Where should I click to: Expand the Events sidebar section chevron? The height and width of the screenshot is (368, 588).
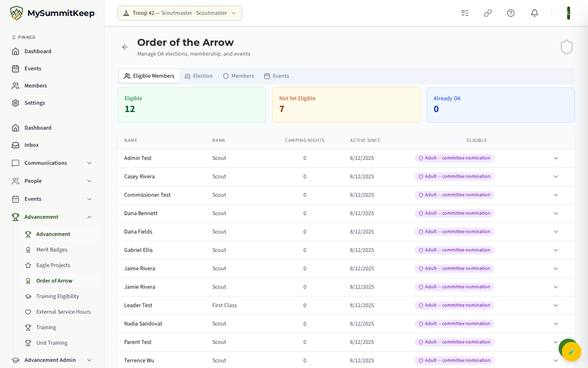89,199
